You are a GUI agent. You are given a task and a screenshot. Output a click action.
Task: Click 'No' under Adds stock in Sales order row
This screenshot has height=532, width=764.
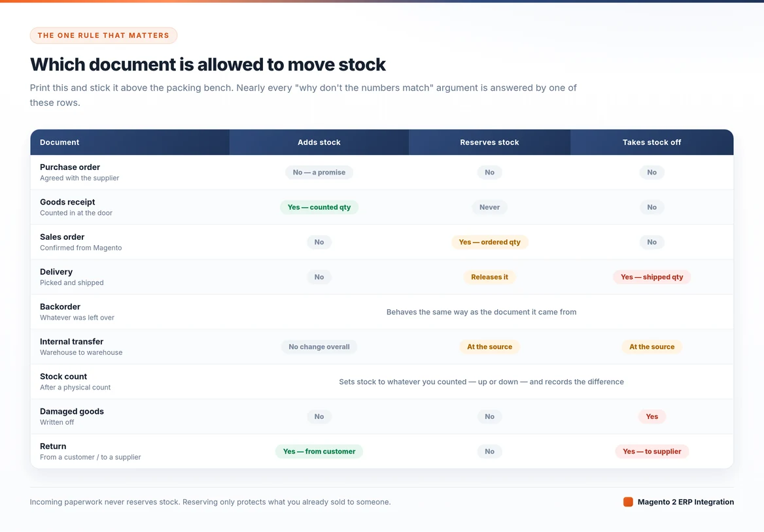click(319, 242)
